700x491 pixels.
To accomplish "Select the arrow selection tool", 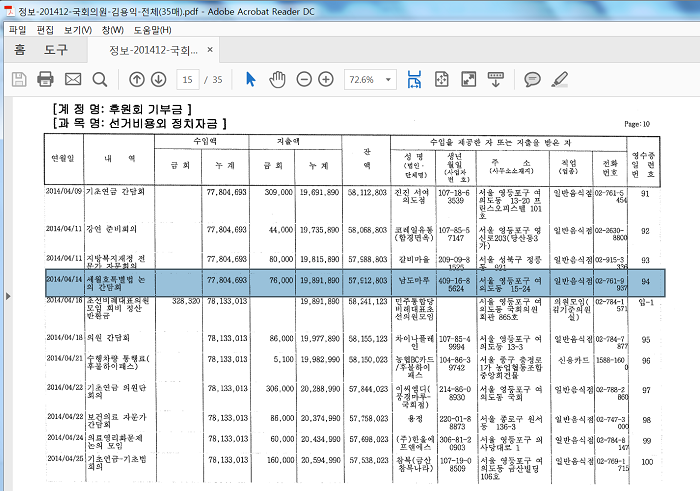I will (251, 79).
